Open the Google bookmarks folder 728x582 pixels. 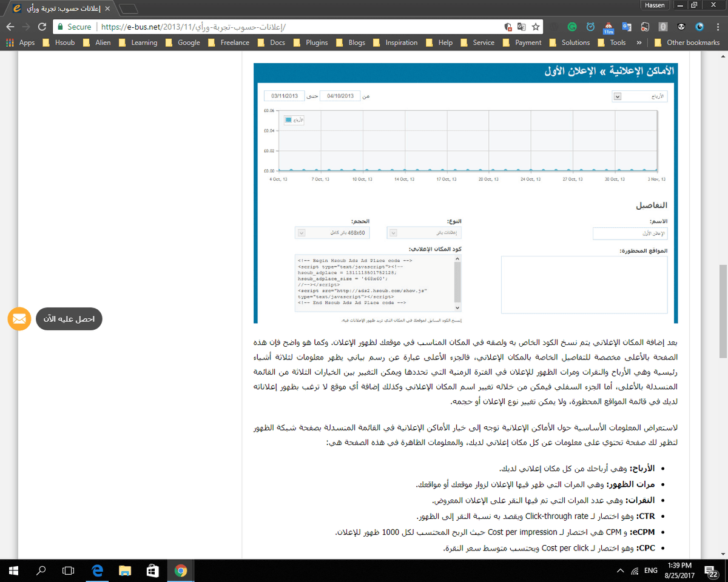183,42
